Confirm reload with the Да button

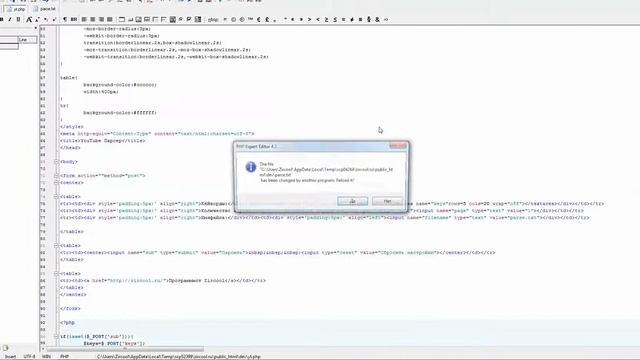pos(353,201)
